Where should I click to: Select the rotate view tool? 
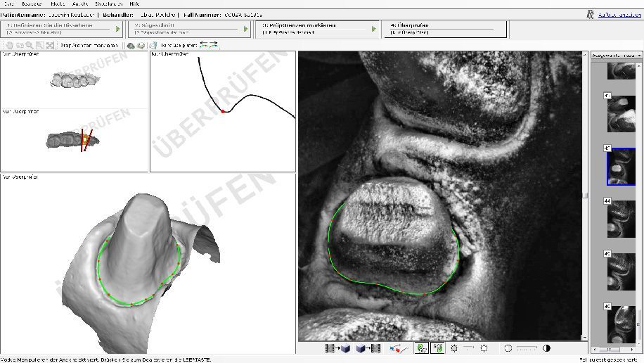tap(19, 45)
